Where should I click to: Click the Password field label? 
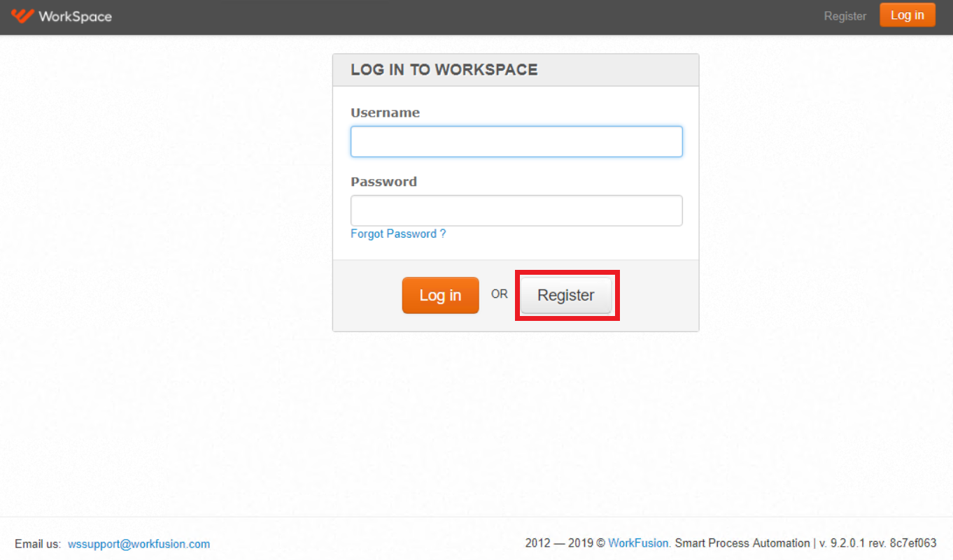point(383,182)
